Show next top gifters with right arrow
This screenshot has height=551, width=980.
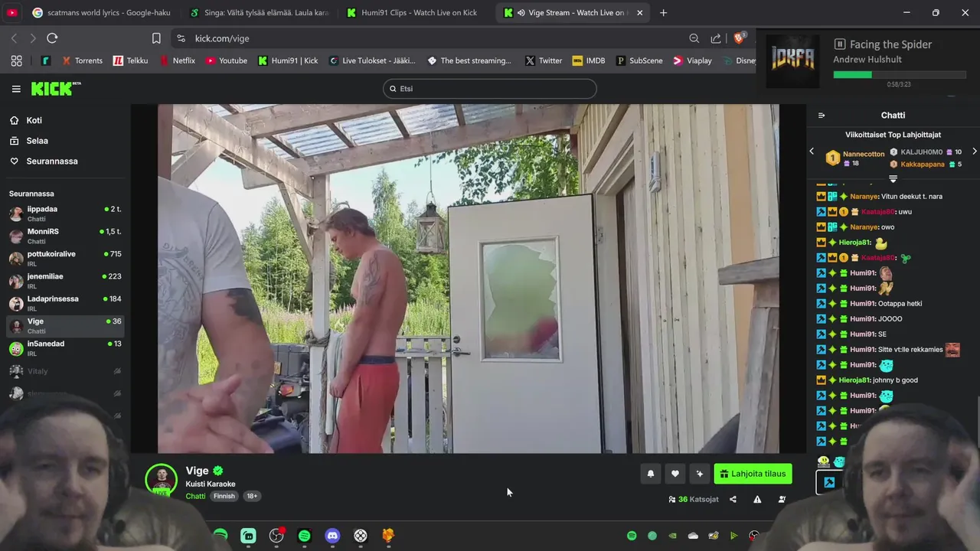click(x=974, y=152)
